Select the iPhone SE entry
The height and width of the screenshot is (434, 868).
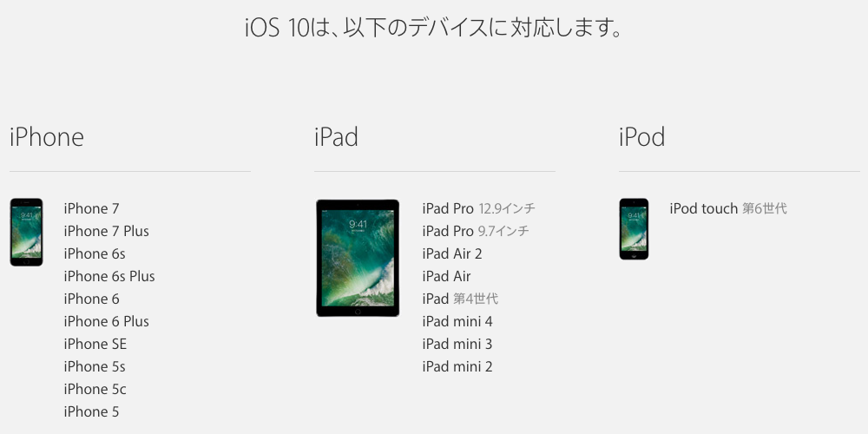coord(95,344)
